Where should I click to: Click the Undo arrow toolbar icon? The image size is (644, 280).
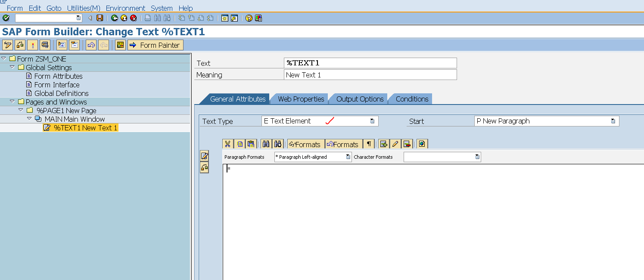pos(91,45)
